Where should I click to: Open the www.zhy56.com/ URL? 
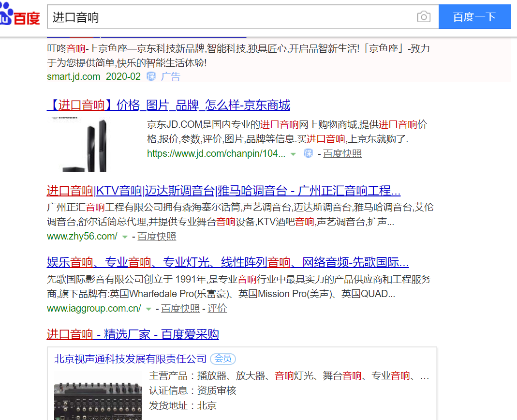point(82,236)
